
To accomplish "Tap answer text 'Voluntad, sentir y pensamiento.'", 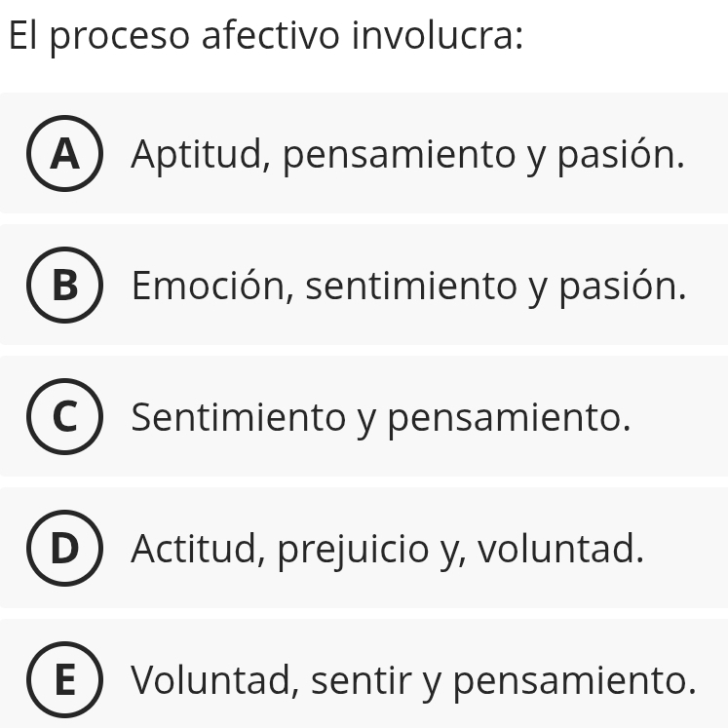I will 414,680.
